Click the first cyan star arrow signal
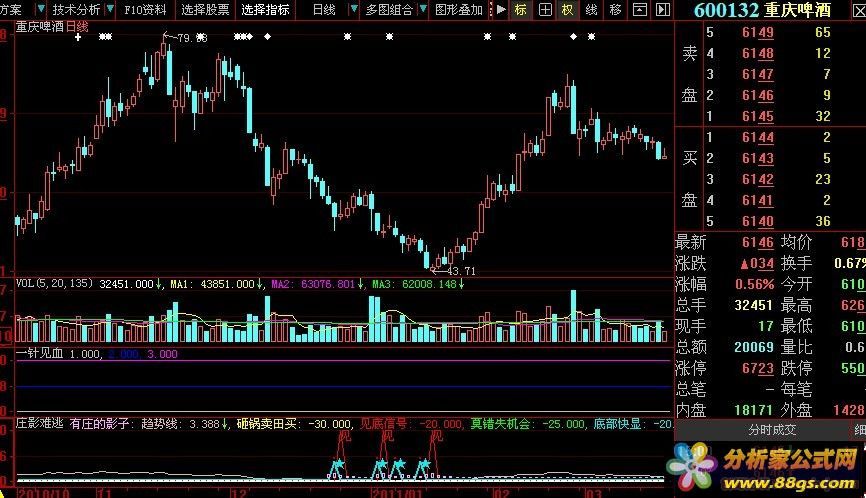Screen dimensions: 866x498 [x=337, y=467]
